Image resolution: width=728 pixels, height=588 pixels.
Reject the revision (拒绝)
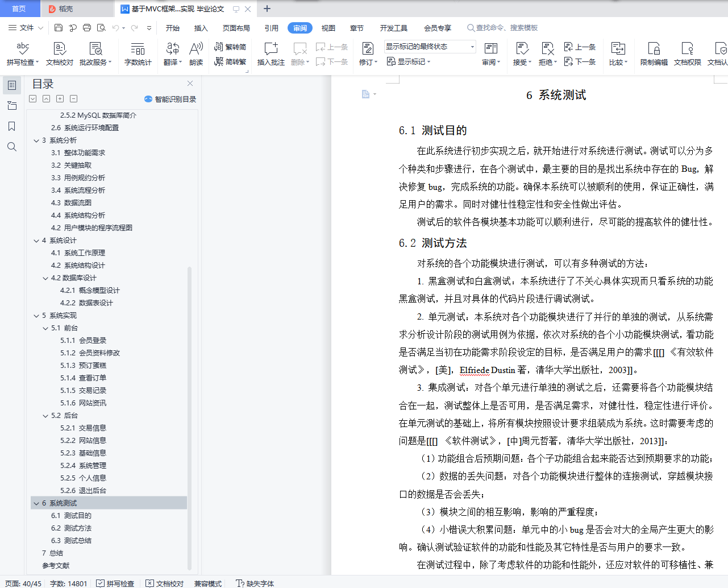[x=547, y=54]
